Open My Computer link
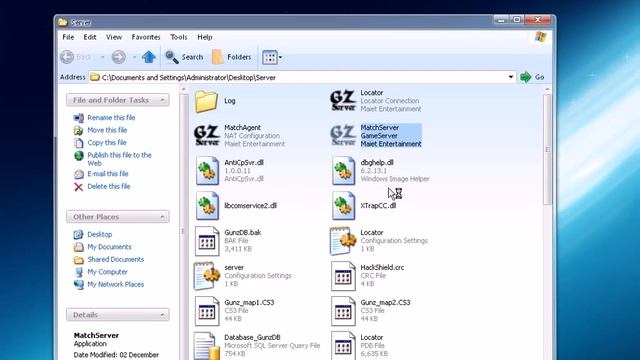 point(107,272)
